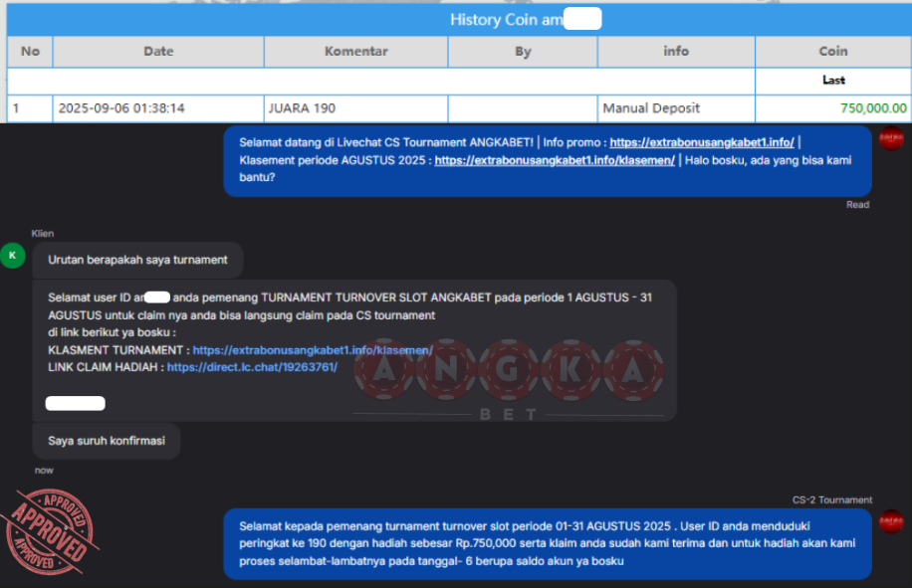Viewport: 912px width, 588px height.
Task: Click the By column header
Action: coord(523,52)
